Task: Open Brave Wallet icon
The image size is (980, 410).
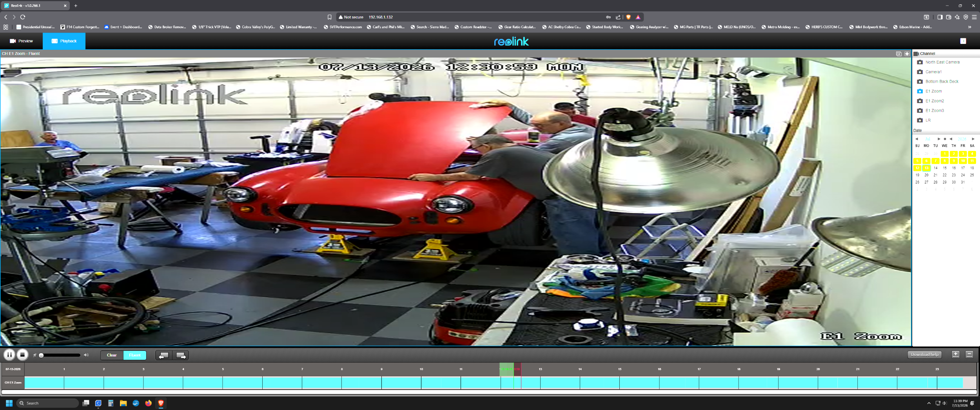Action: [949, 17]
